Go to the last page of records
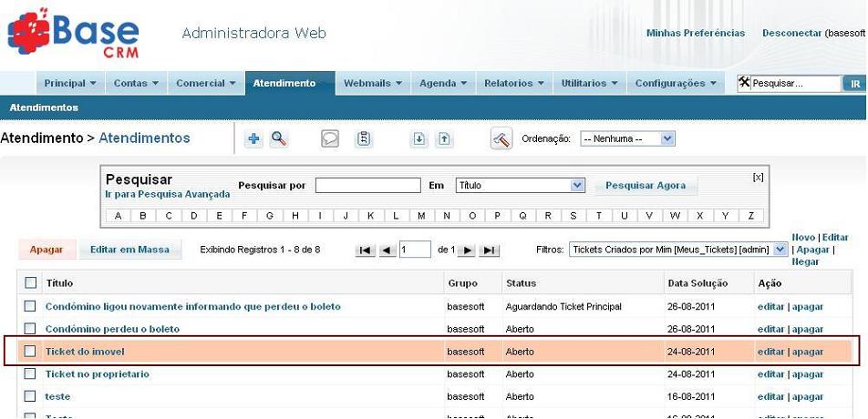 point(490,250)
